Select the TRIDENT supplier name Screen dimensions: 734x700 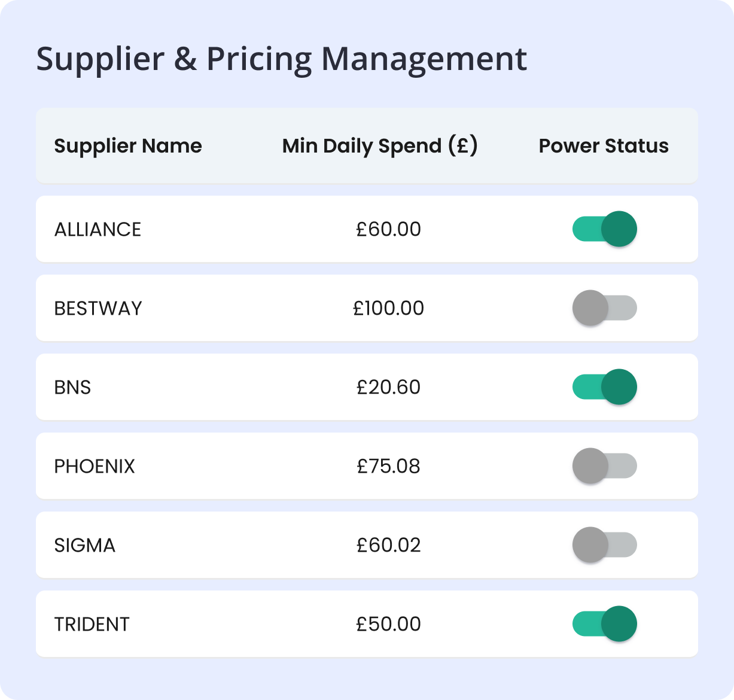click(92, 624)
